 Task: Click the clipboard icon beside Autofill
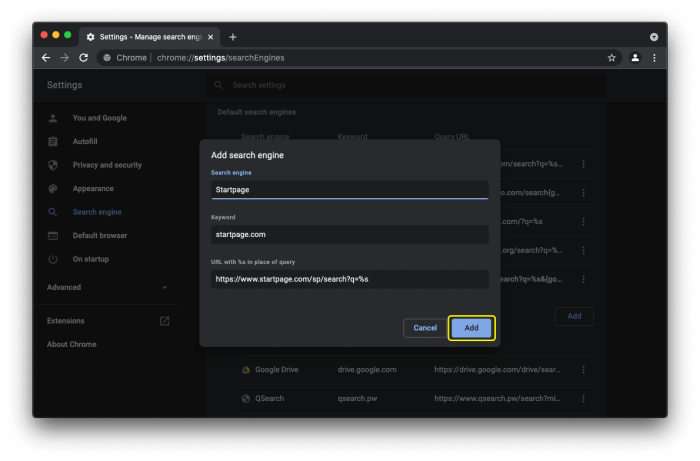(53, 141)
